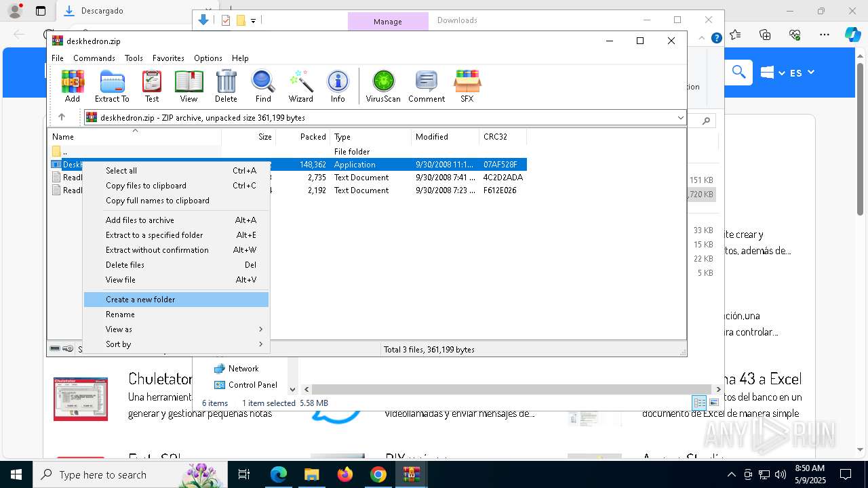Image resolution: width=868 pixels, height=488 pixels.
Task: Choose Delete files in context menu
Action: [x=176, y=265]
